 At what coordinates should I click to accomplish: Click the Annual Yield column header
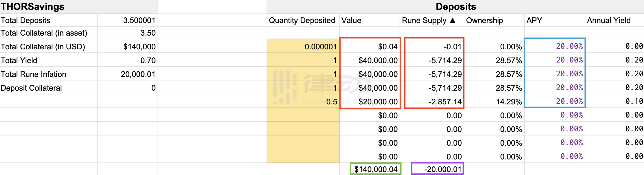coord(609,20)
